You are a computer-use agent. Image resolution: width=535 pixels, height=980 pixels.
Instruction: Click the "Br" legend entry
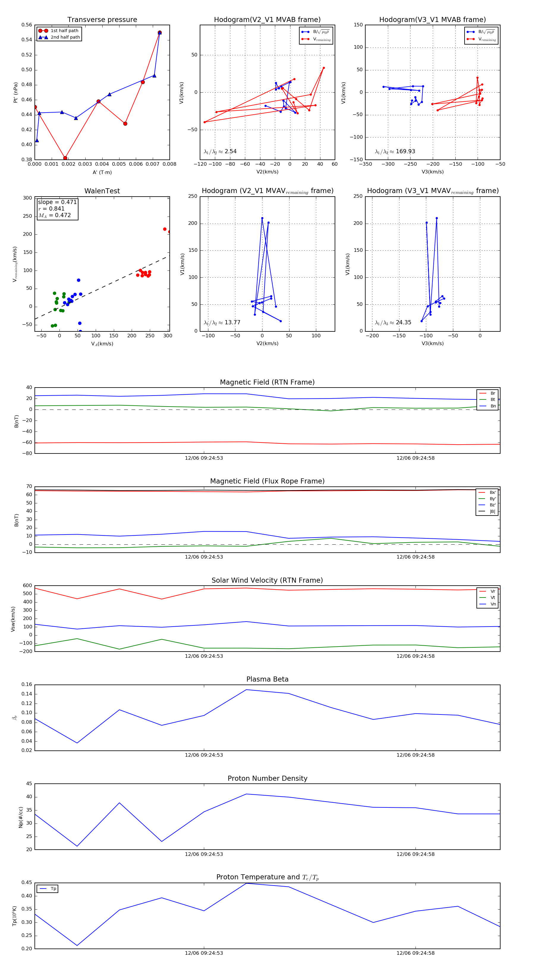[x=487, y=393]
